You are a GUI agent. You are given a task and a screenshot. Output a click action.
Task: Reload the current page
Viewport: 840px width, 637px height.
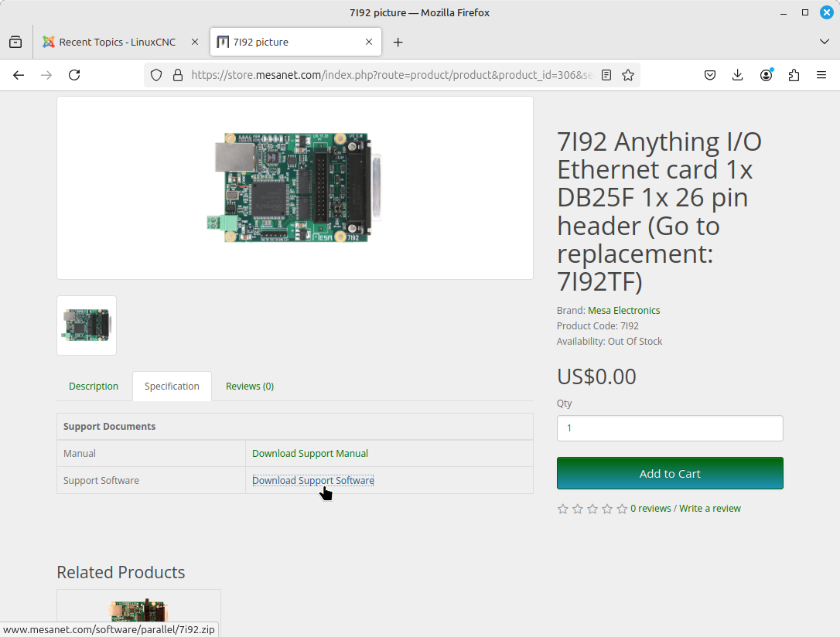tap(74, 75)
